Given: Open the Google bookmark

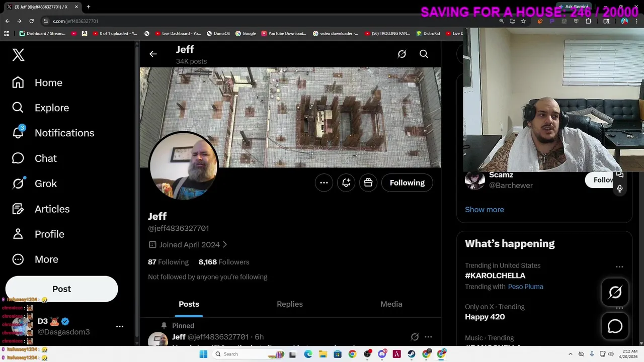Looking at the screenshot, I should [246, 34].
